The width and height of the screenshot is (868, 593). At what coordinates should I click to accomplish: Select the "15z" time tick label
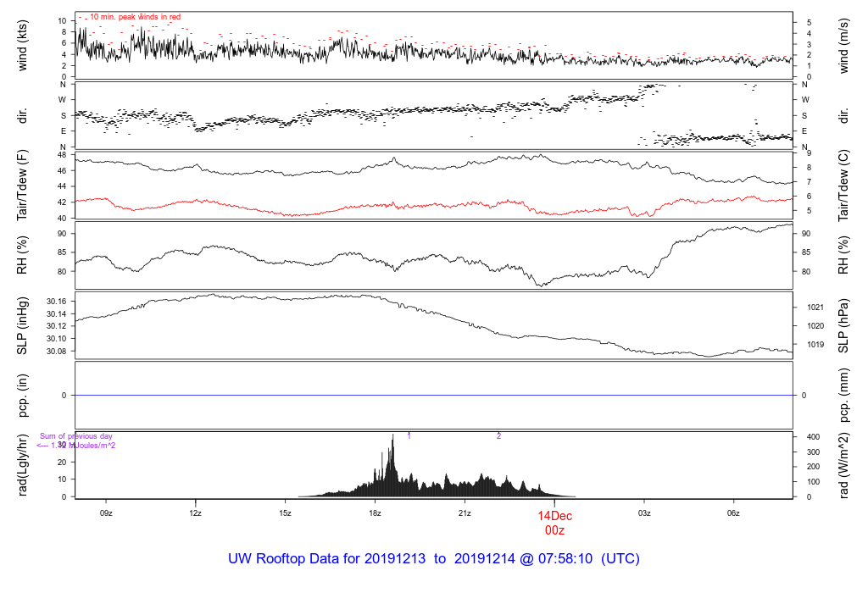tap(285, 513)
